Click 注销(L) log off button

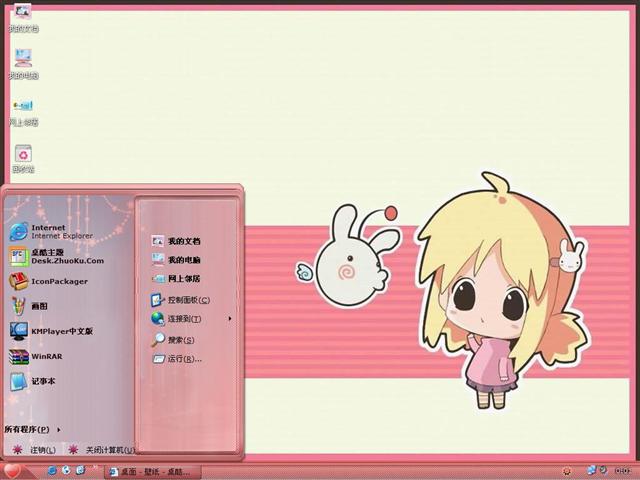(x=34, y=450)
